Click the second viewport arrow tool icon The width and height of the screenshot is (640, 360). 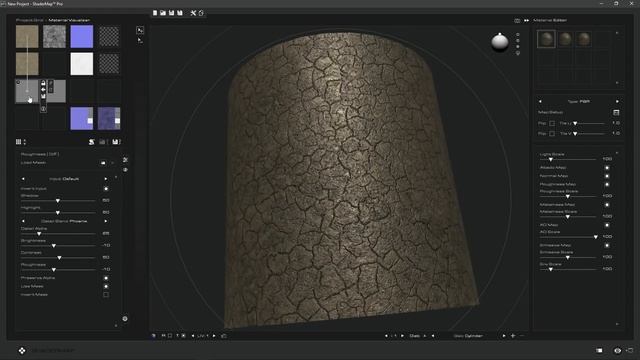140,40
